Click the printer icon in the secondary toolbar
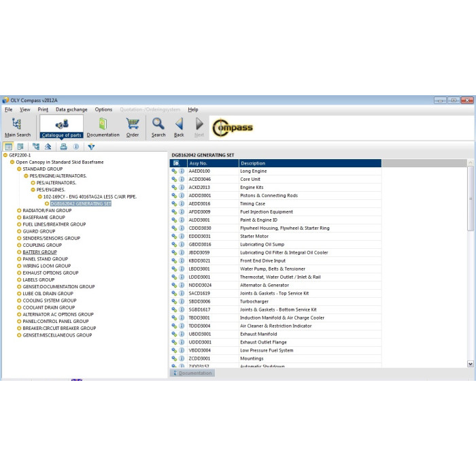 click(63, 147)
